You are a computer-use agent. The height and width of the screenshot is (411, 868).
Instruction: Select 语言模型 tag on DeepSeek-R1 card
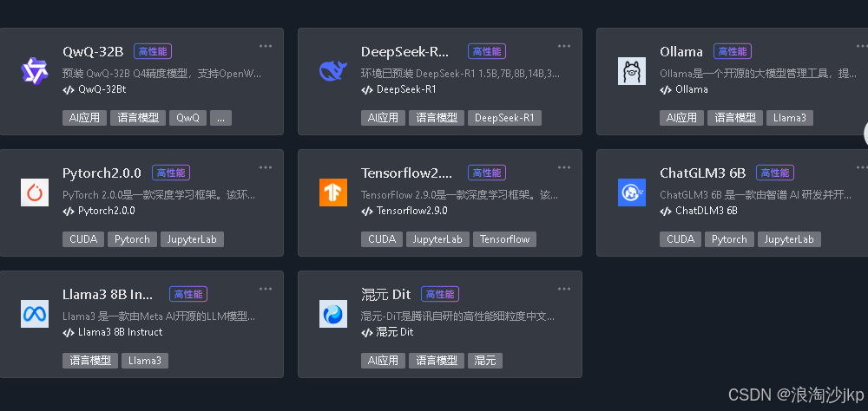coord(437,118)
